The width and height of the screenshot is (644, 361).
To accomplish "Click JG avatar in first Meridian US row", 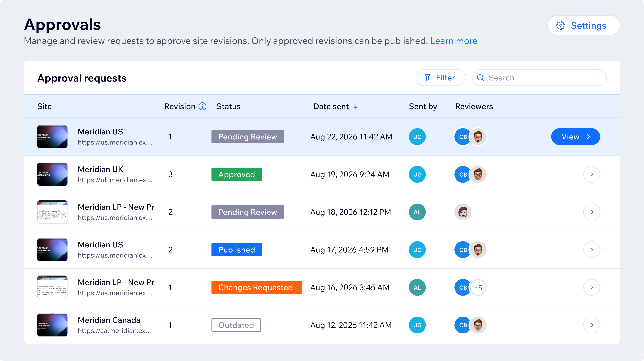I will 417,137.
